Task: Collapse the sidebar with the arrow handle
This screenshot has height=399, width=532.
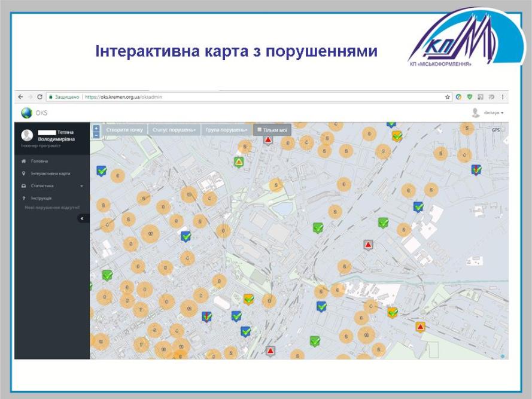Action: 82,219
